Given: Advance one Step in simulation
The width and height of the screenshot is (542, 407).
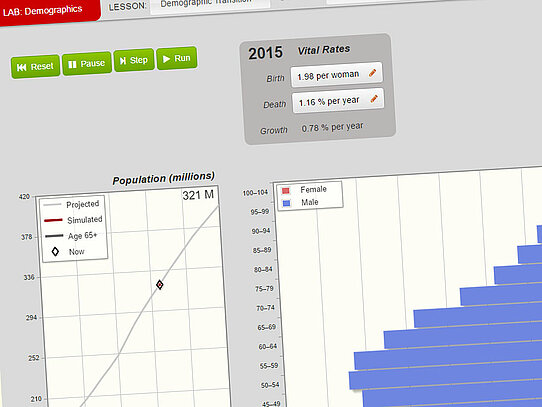Looking at the screenshot, I should (134, 60).
